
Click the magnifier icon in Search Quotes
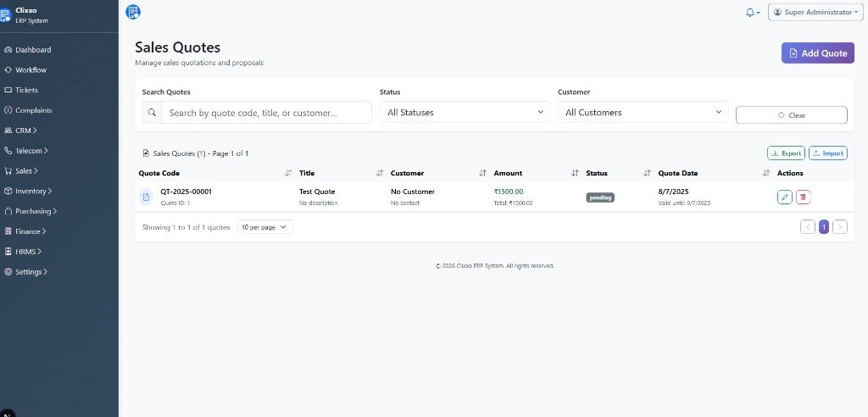tap(153, 113)
